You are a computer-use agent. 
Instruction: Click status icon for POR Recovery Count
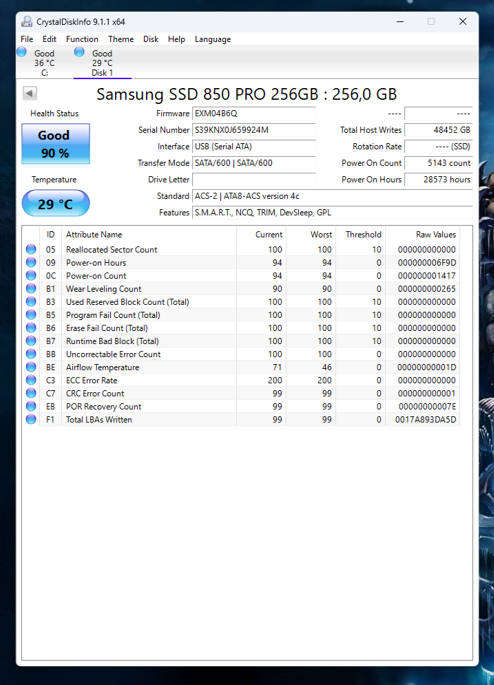click(x=31, y=406)
